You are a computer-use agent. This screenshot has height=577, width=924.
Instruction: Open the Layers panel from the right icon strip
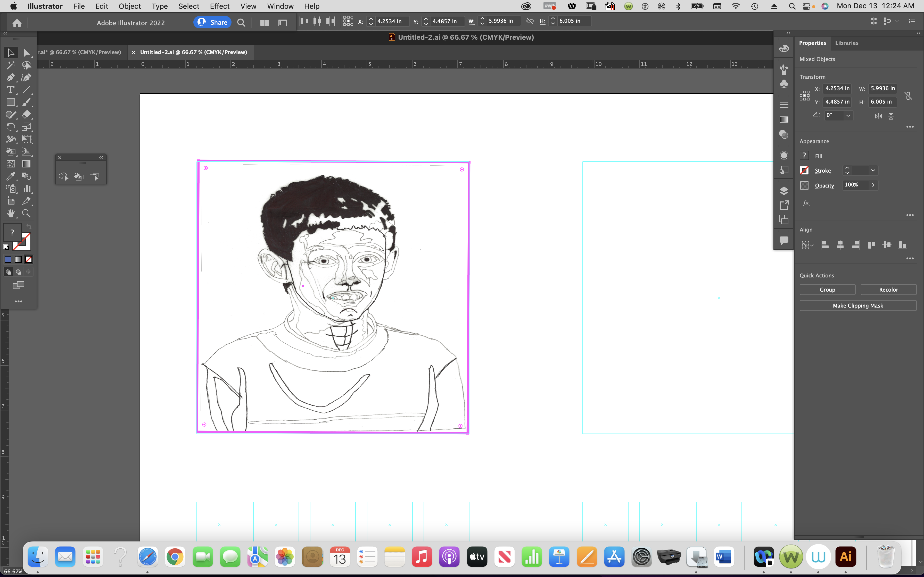[x=784, y=191]
